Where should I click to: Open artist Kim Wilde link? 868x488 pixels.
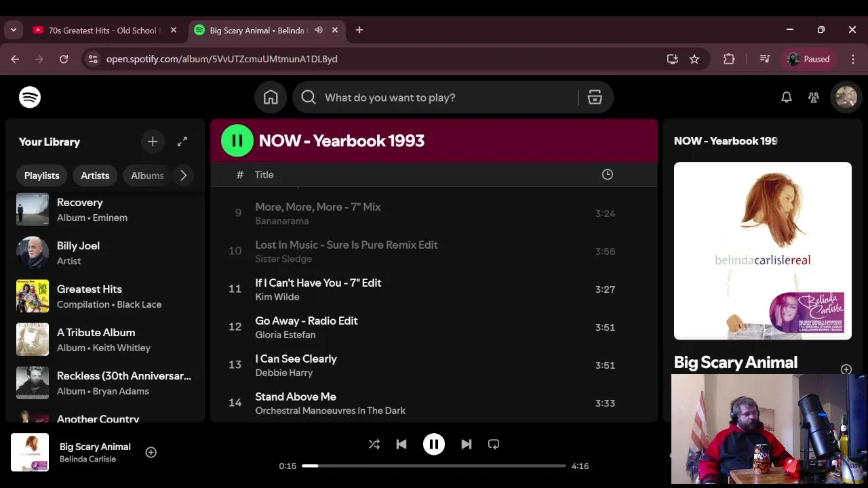277,297
